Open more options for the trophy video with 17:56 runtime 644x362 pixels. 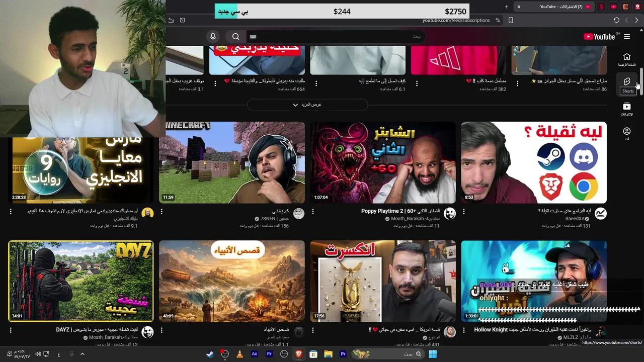[x=312, y=330]
